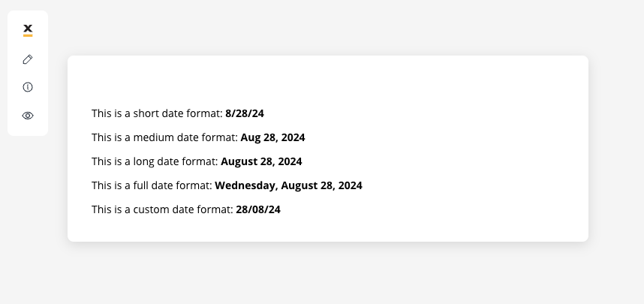The width and height of the screenshot is (644, 304).
Task: Show details using the info circle icon
Action: [28, 87]
